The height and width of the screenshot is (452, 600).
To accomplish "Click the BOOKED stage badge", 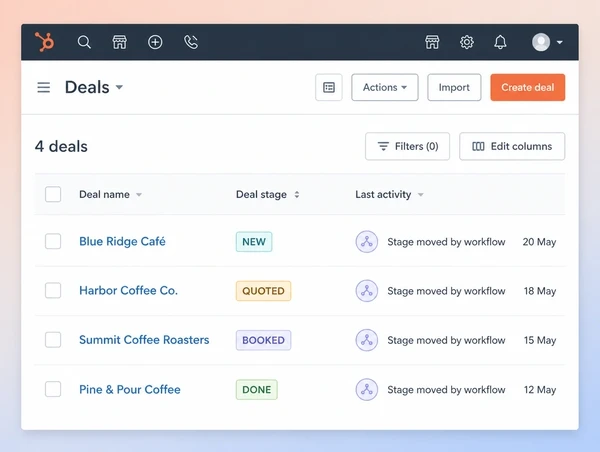I will coord(263,340).
